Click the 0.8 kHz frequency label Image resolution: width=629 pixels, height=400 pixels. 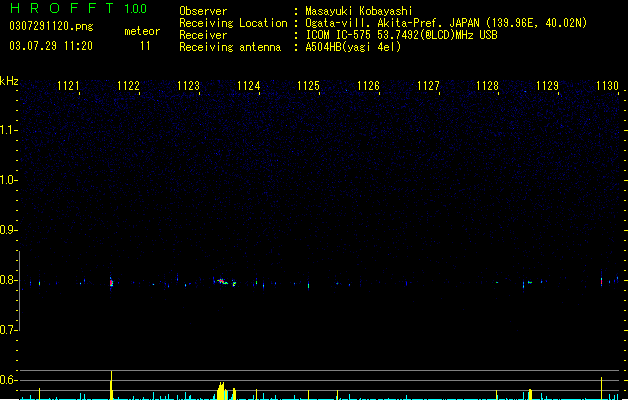pyautogui.click(x=8, y=280)
